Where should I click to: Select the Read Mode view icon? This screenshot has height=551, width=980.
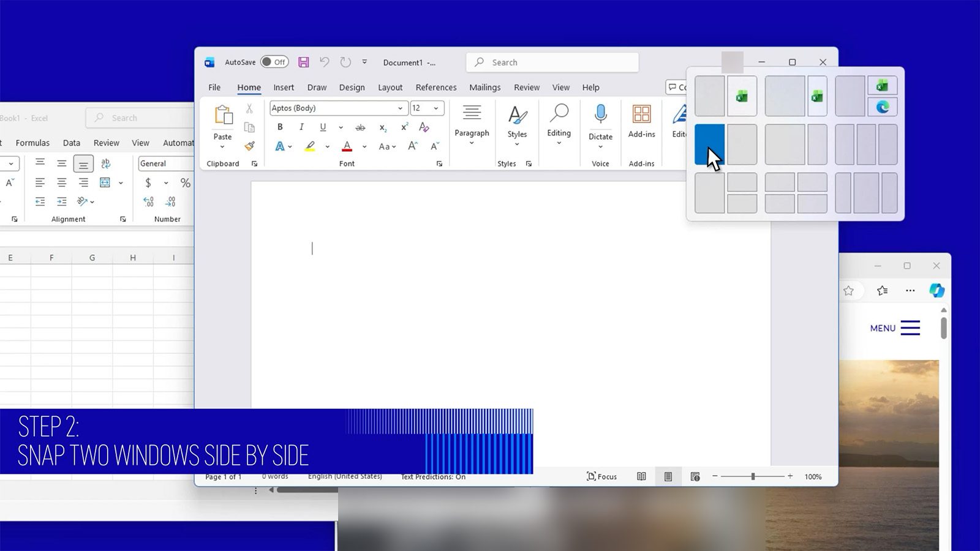pos(641,476)
